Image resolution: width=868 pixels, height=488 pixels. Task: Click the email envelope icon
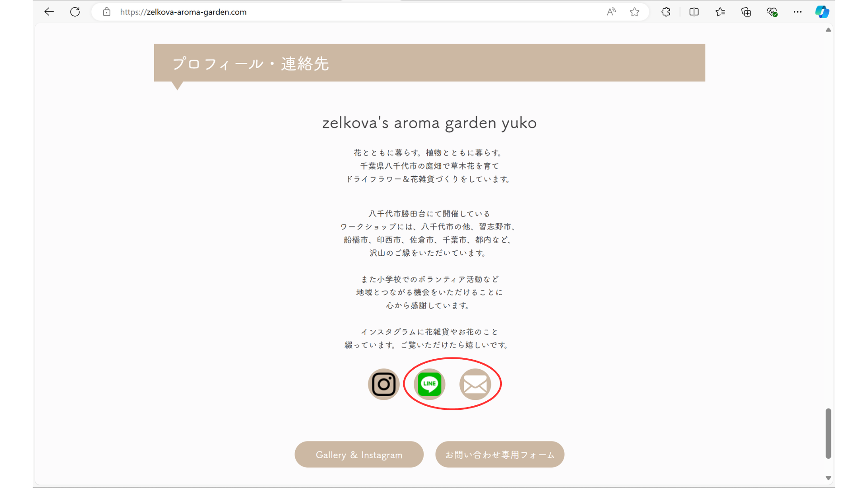(475, 384)
